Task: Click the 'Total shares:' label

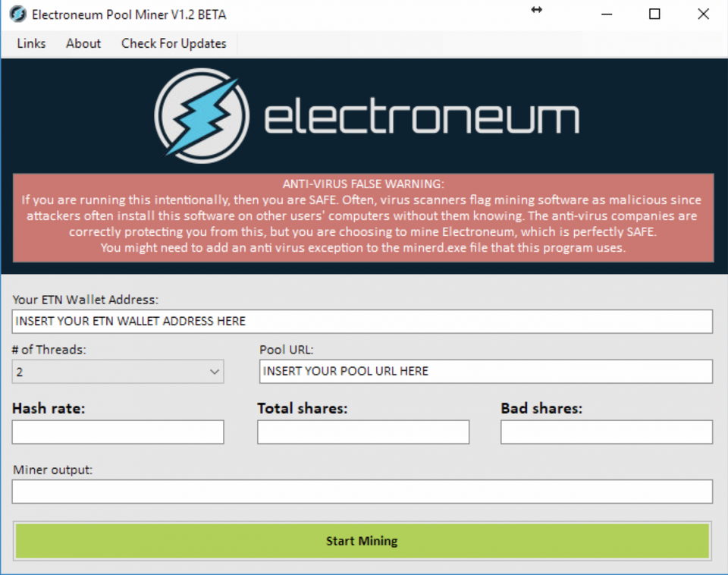Action: pos(303,408)
